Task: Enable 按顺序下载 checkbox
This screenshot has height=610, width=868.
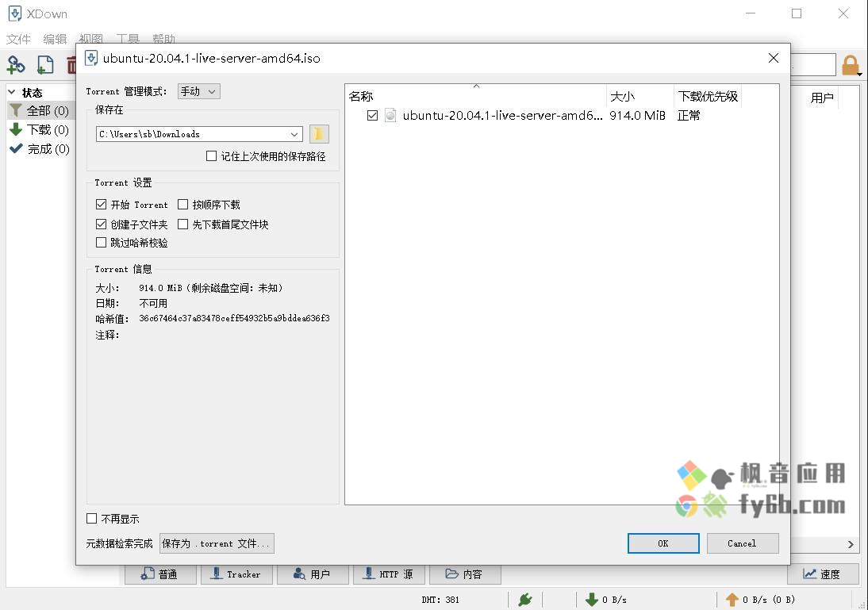Action: 182,204
